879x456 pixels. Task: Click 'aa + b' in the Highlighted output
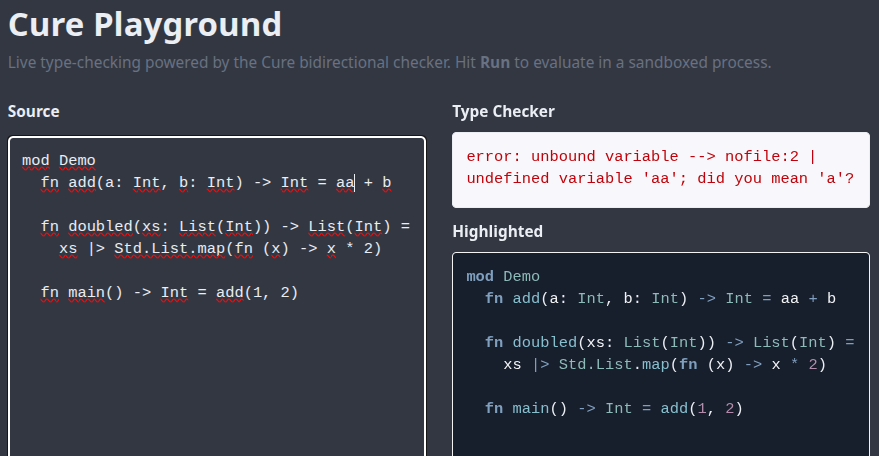click(808, 298)
